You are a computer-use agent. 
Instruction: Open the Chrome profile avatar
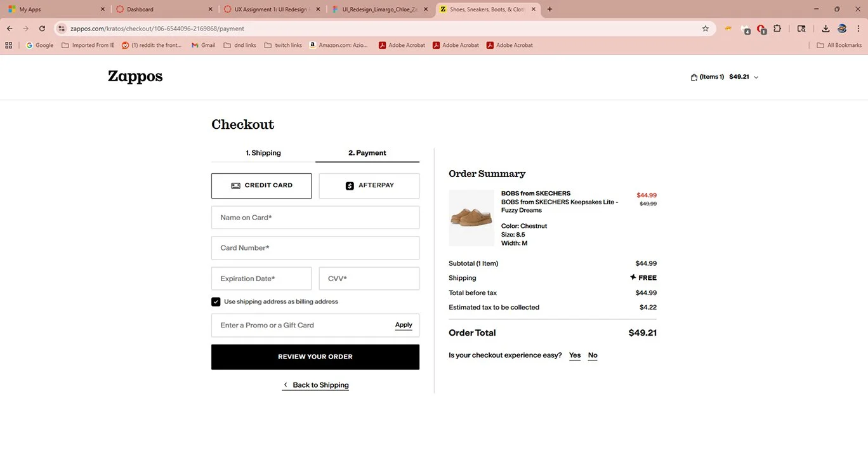(x=842, y=29)
